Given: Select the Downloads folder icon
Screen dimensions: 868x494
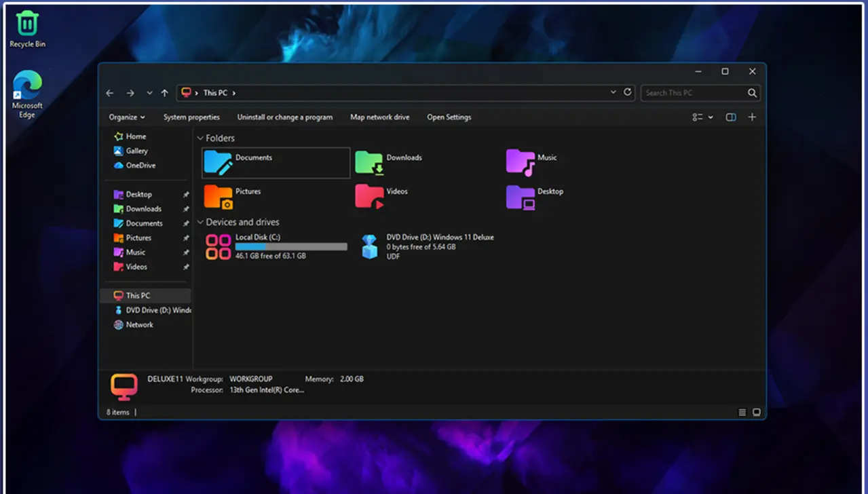Looking at the screenshot, I should click(369, 162).
